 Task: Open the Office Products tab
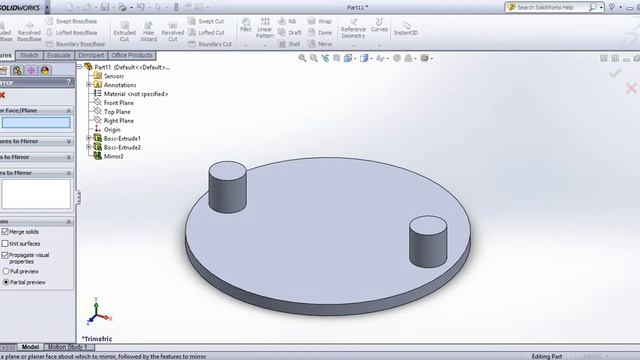pos(131,55)
